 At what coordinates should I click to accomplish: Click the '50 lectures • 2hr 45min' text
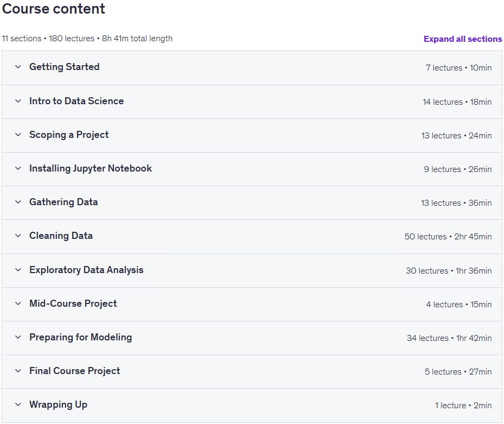pos(448,237)
